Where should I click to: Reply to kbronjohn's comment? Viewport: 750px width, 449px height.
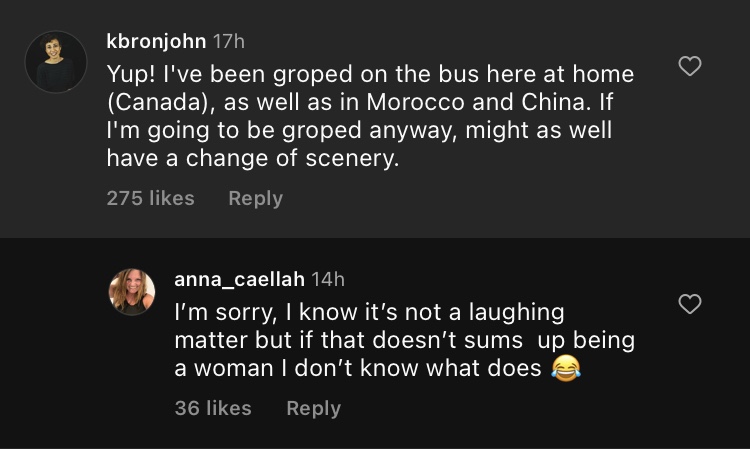[255, 198]
